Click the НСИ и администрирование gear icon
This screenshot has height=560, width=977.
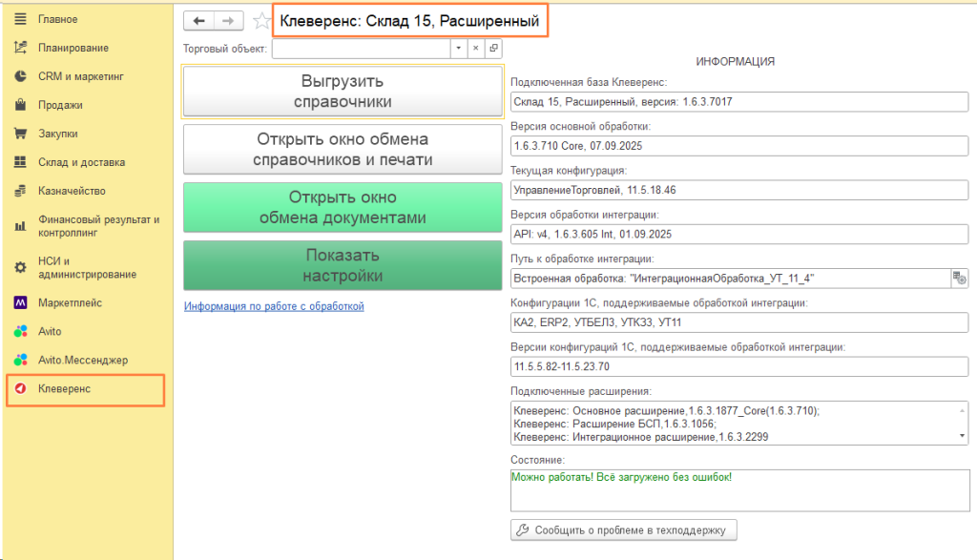[20, 267]
